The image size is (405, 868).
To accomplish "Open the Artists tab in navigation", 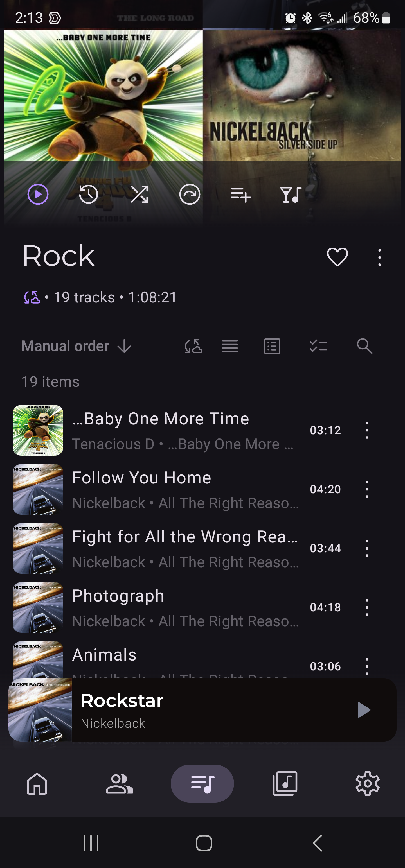I will [120, 783].
